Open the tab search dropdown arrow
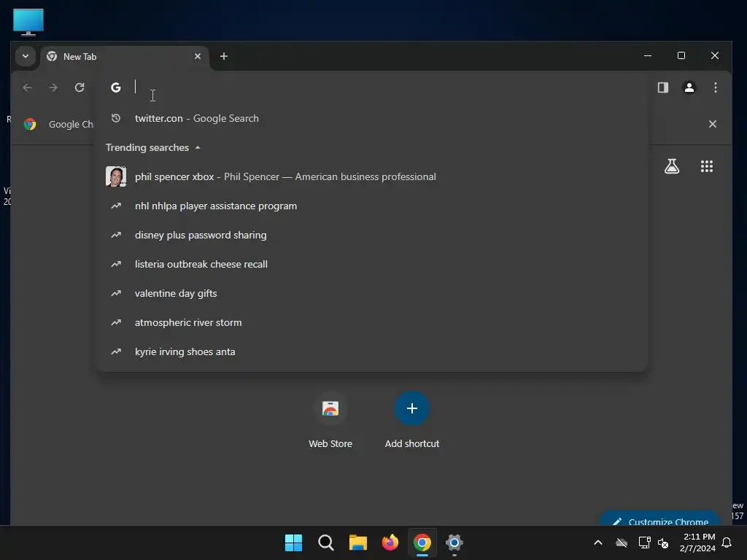 click(x=26, y=56)
